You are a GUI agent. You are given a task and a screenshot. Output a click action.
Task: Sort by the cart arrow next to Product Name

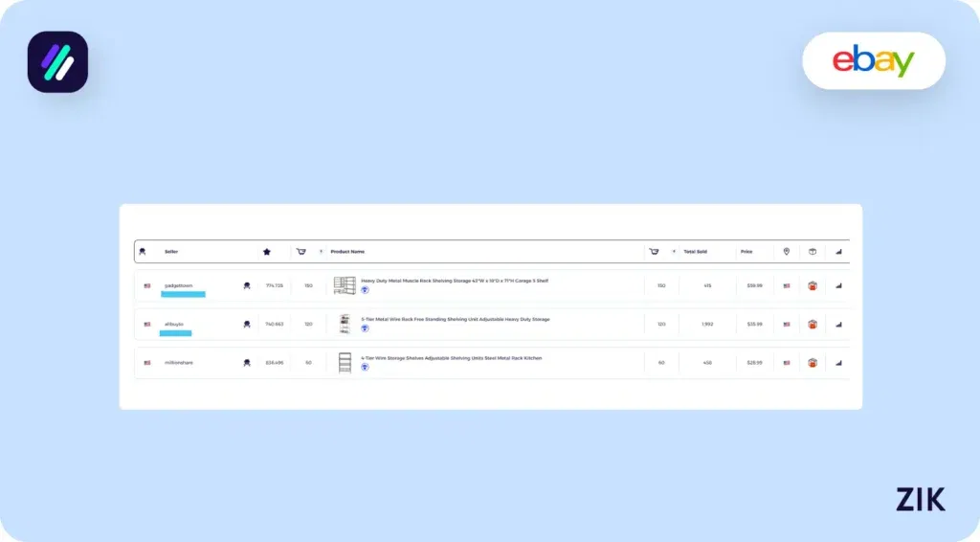click(321, 252)
